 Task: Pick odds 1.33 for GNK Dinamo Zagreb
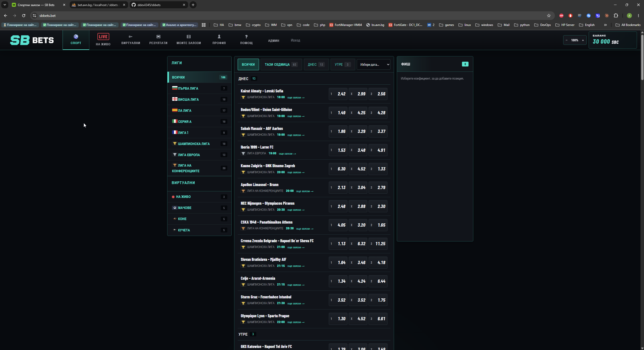pyautogui.click(x=378, y=169)
